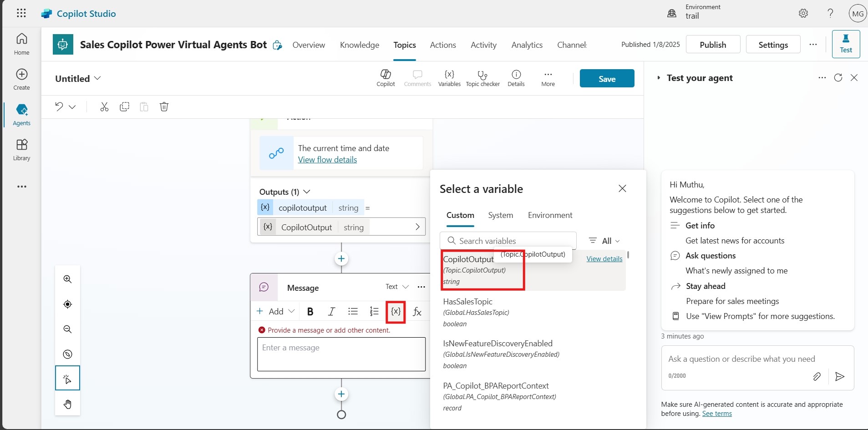
Task: Toggle bulleted list in message
Action: coord(353,312)
